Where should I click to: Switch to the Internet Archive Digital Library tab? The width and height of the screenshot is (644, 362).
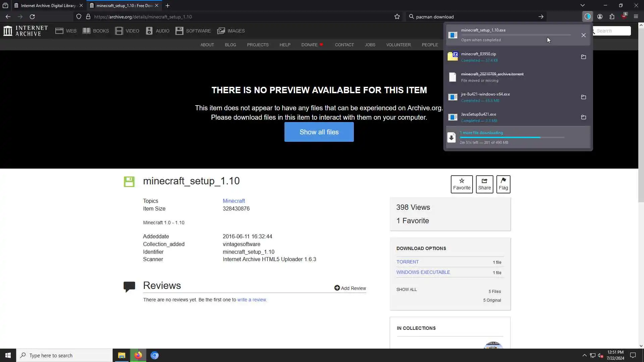pyautogui.click(x=47, y=6)
